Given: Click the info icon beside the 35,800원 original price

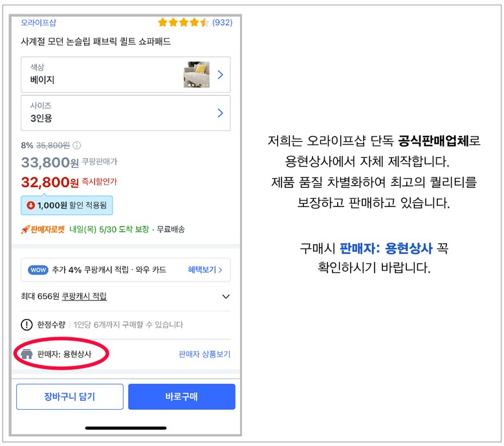Looking at the screenshot, I should (x=77, y=146).
